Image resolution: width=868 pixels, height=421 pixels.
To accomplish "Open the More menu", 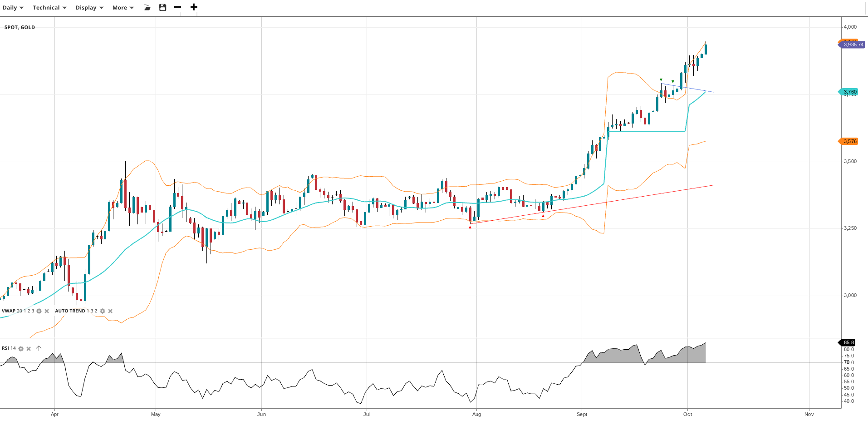I will tap(123, 8).
